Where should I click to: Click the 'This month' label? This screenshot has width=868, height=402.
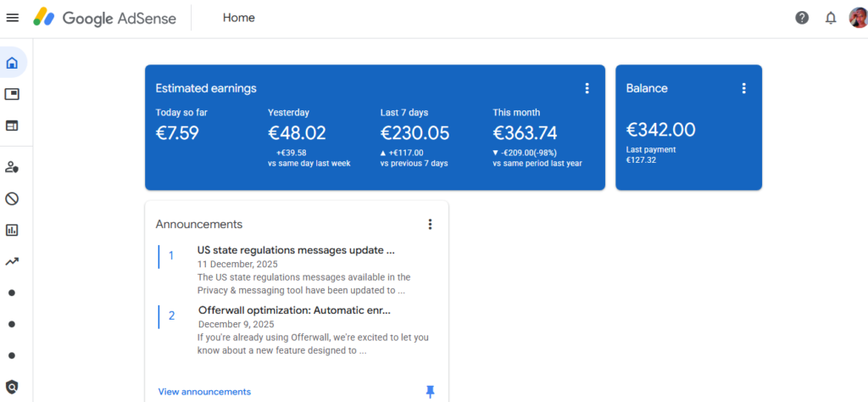(x=516, y=113)
